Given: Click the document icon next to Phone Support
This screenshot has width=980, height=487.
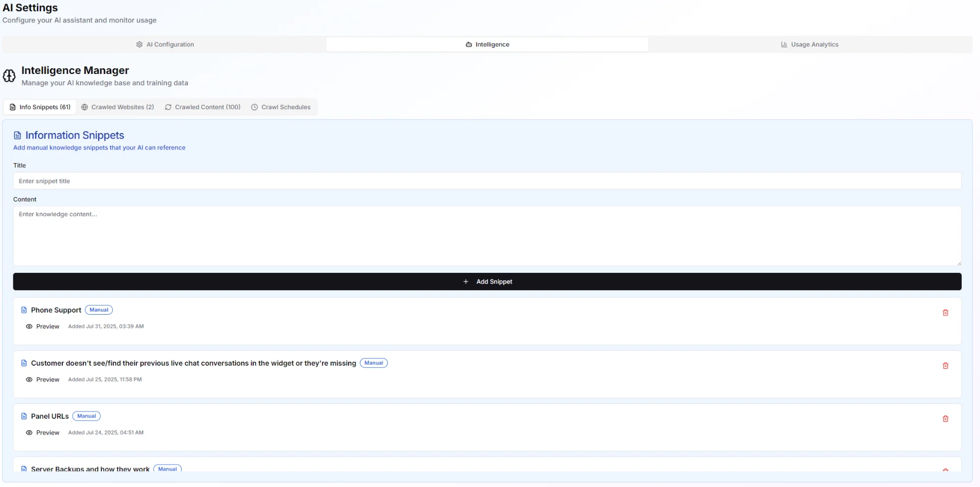Looking at the screenshot, I should pyautogui.click(x=24, y=310).
